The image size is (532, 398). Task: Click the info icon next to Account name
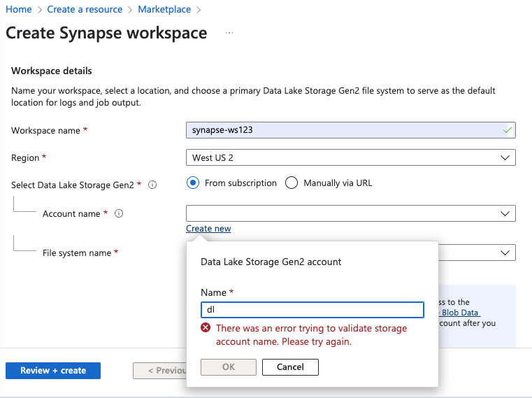pos(119,213)
